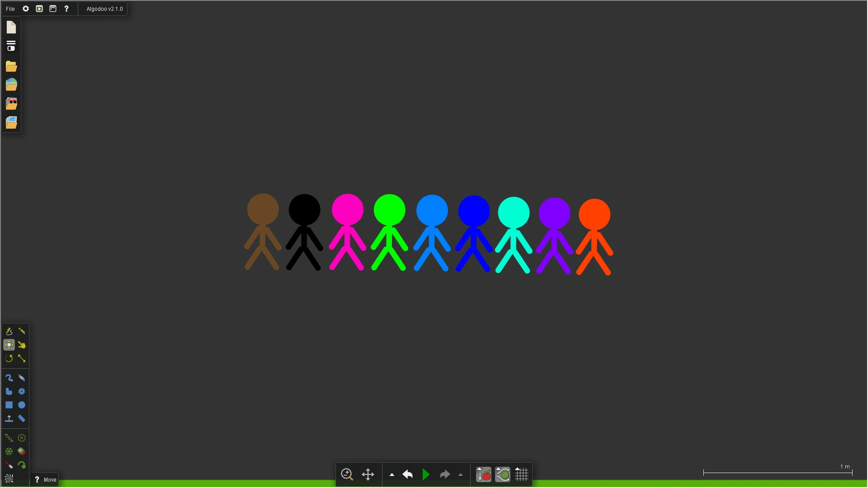Pick the Spring tool

[x=9, y=438]
